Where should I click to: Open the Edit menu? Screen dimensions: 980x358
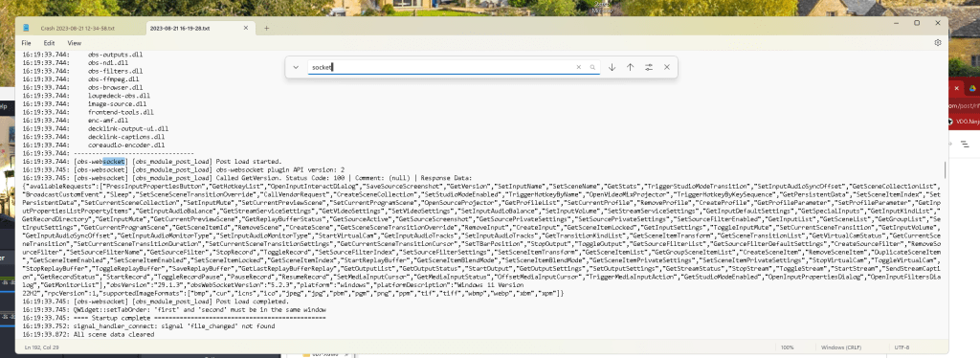[49, 43]
